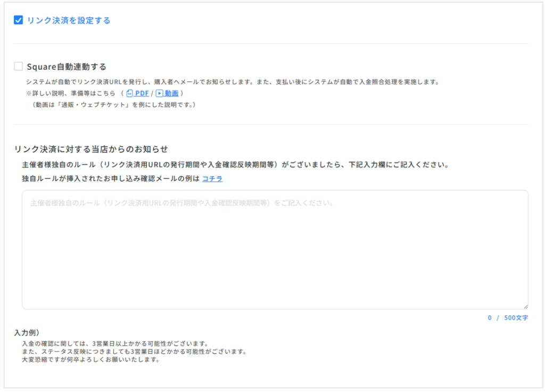Click the リンク決済を設定する label text
Image resolution: width=545 pixels, height=392 pixels.
point(69,20)
